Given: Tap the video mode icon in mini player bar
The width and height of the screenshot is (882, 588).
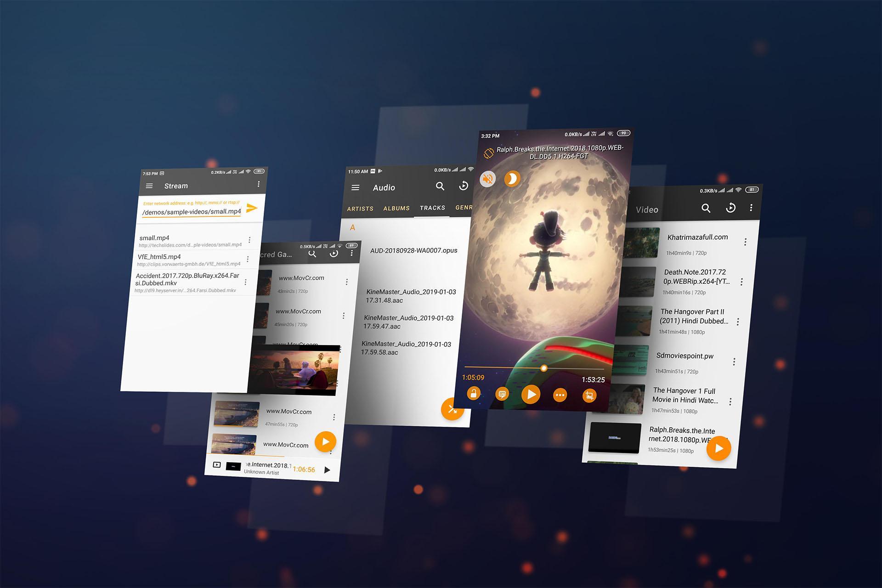Looking at the screenshot, I should coord(217,465).
